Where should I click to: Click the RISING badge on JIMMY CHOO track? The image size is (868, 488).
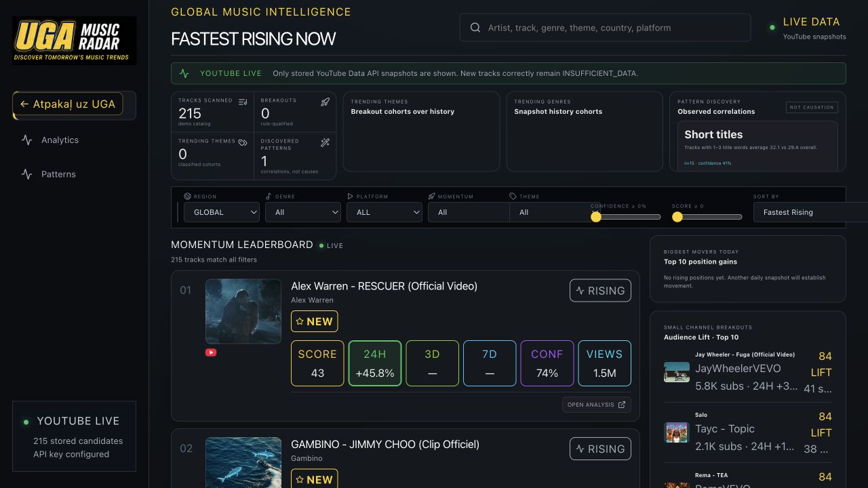tap(600, 449)
